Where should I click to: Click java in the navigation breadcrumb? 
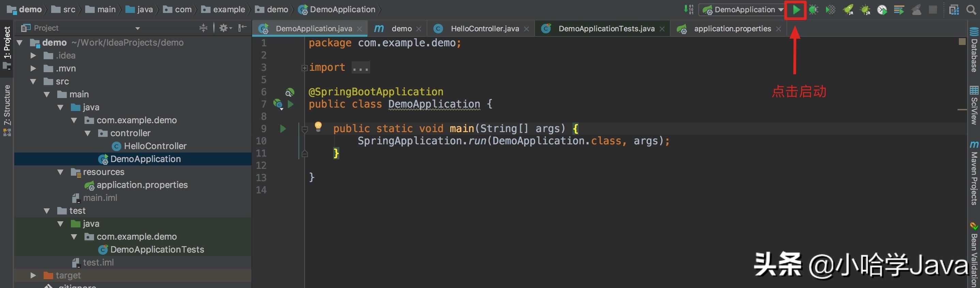(x=139, y=10)
